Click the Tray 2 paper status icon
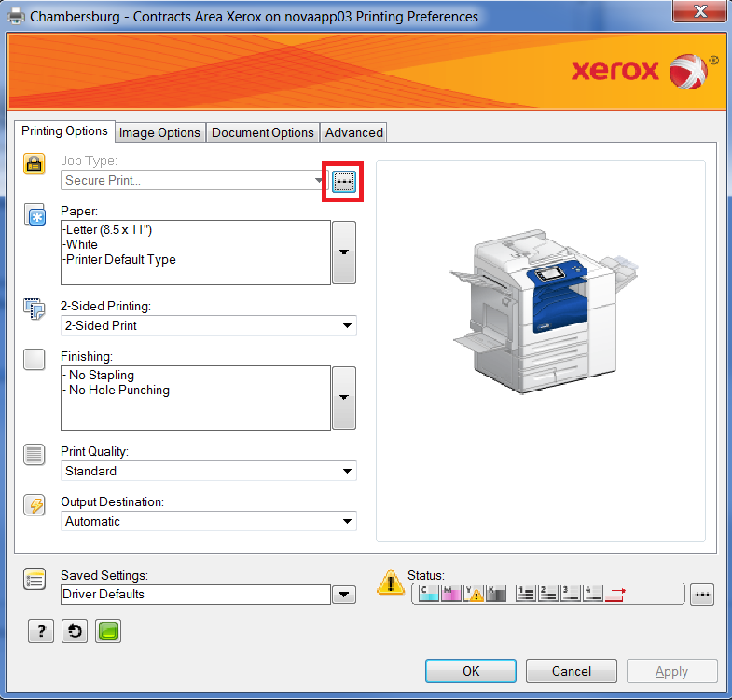This screenshot has height=700, width=732. [548, 594]
